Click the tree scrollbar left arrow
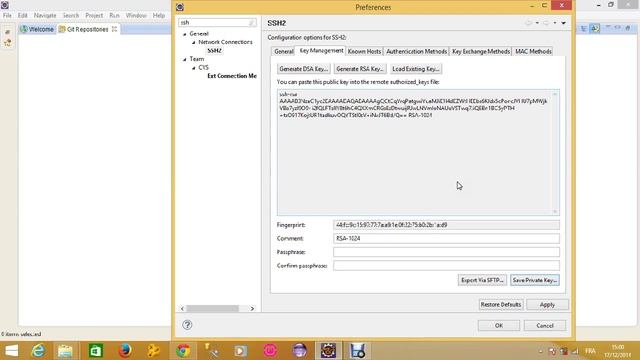Screen dimensions: 640x360 point(182,309)
